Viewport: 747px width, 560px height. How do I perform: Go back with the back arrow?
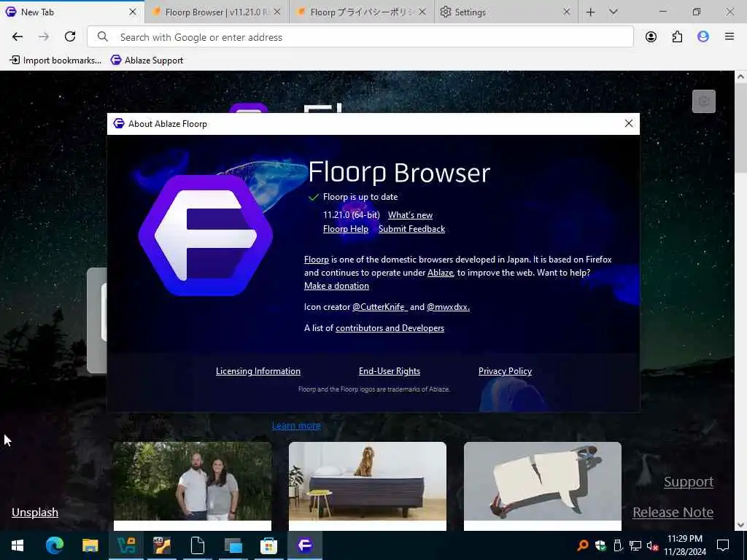point(18,36)
